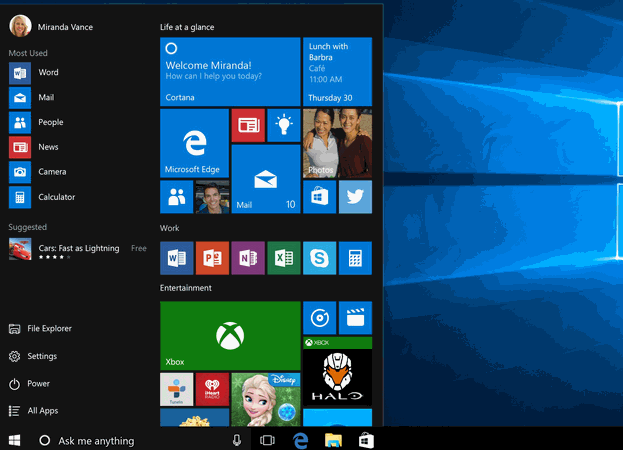Viewport: 623px width, 450px height.
Task: Open the Photos tile
Action: (x=337, y=143)
